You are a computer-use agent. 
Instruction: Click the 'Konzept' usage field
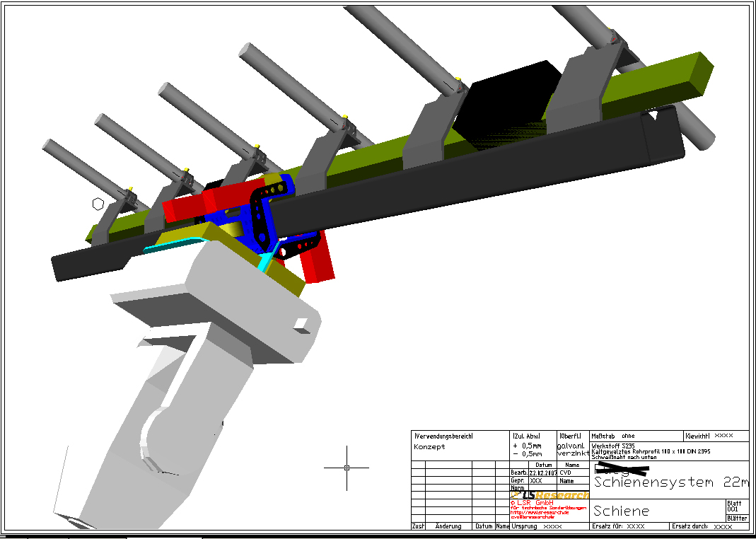coord(430,447)
